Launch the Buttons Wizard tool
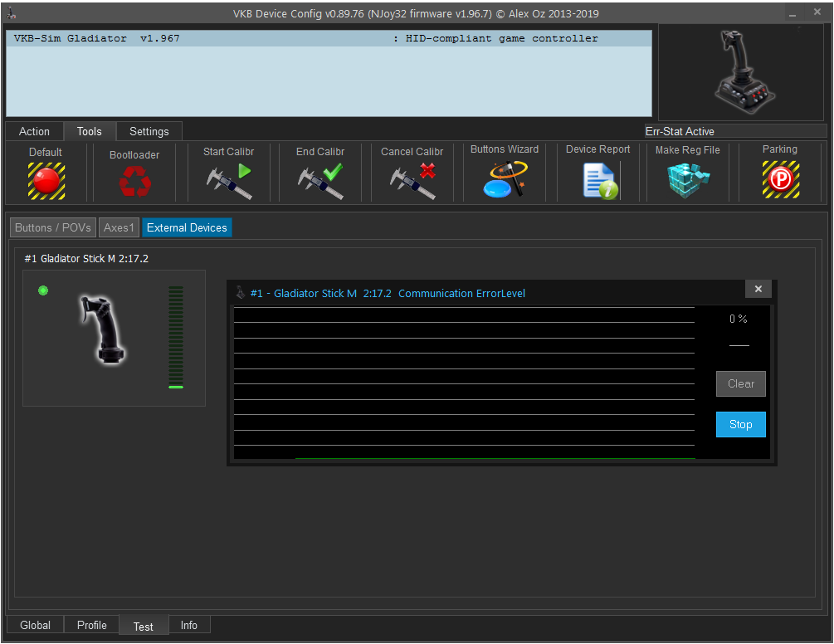 (x=505, y=179)
